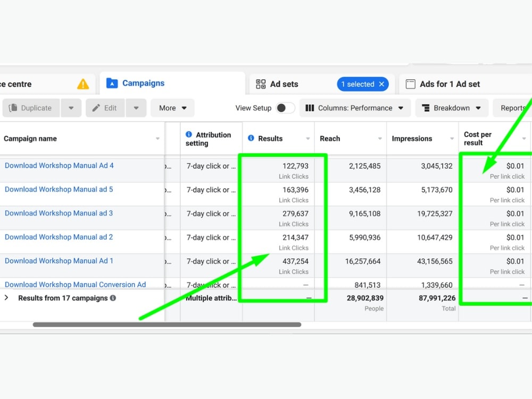The image size is (532, 399).
Task: Open Download Workshop Manual Ad 4 campaign
Action: pos(59,165)
